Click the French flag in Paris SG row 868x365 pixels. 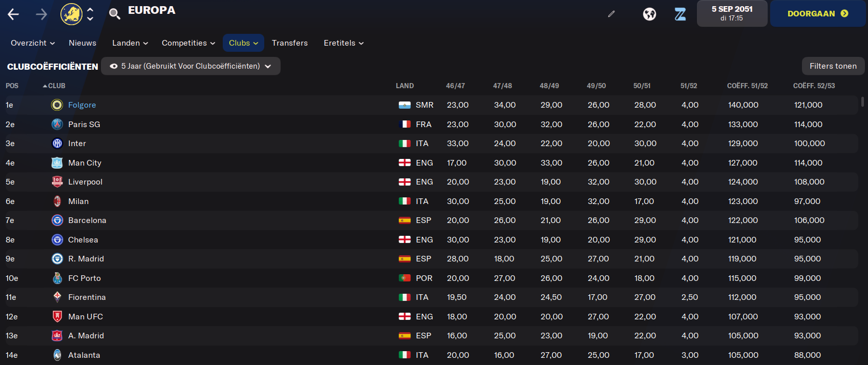click(405, 124)
